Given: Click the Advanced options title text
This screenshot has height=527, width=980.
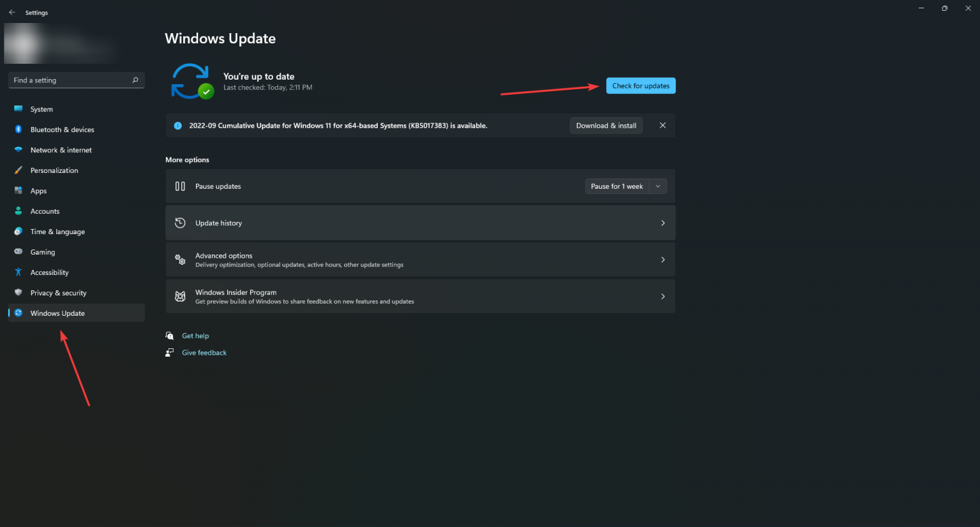Looking at the screenshot, I should (224, 256).
